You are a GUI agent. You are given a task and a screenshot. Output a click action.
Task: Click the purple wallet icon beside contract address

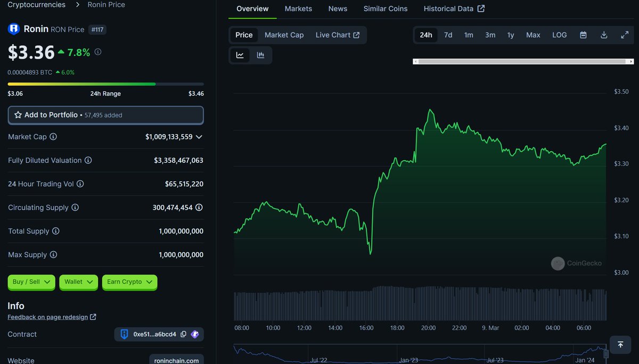click(195, 334)
